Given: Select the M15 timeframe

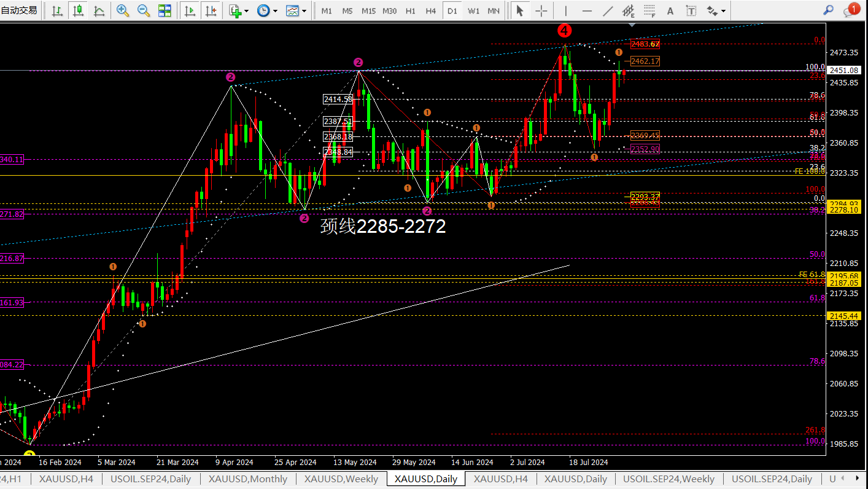Looking at the screenshot, I should [x=368, y=11].
